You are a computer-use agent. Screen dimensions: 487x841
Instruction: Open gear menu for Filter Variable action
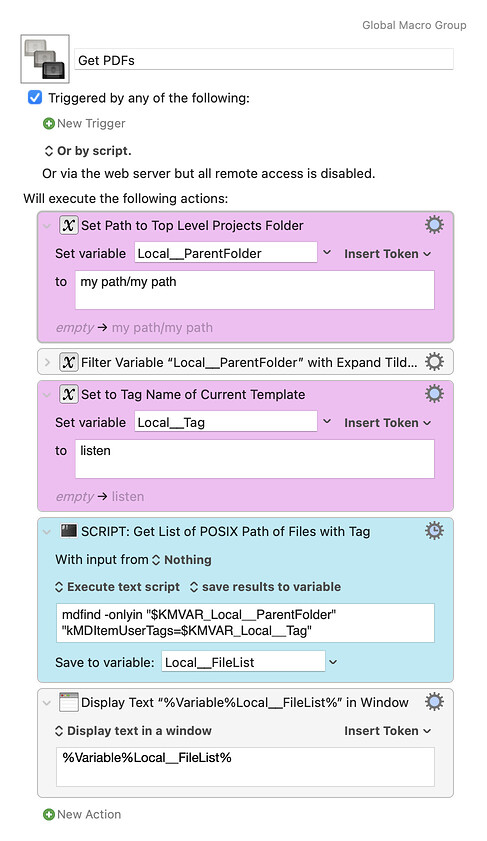click(434, 362)
